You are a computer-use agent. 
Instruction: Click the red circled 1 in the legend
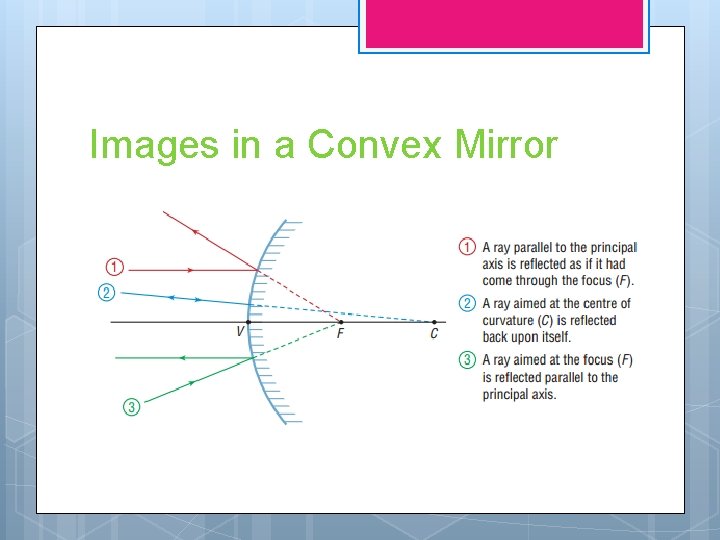pos(467,247)
